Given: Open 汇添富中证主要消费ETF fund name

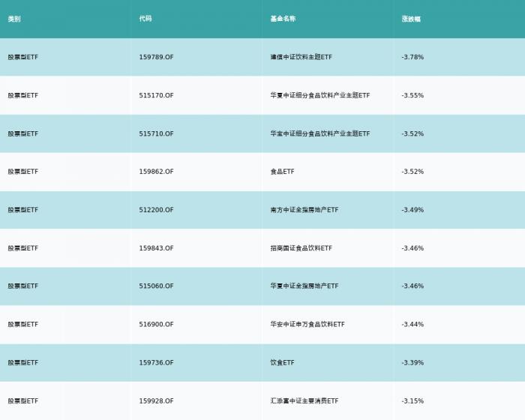Looking at the screenshot, I should pyautogui.click(x=304, y=401).
